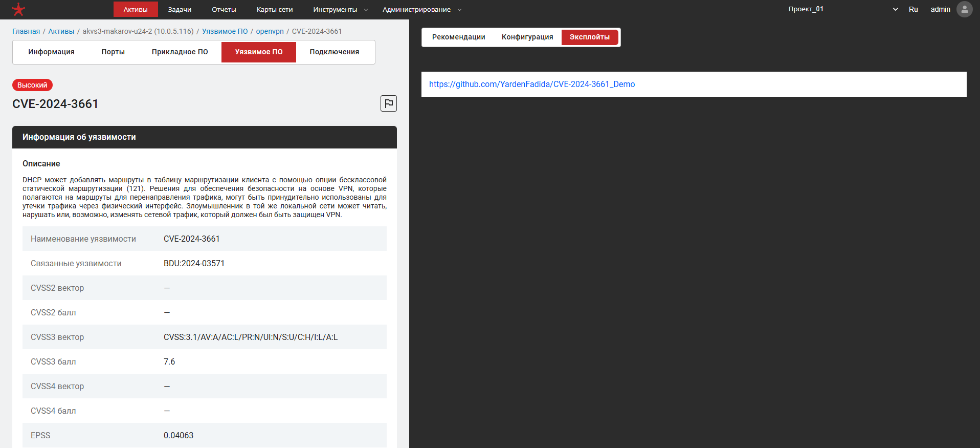
Task: Click the Высокий severity badge
Action: coord(32,85)
